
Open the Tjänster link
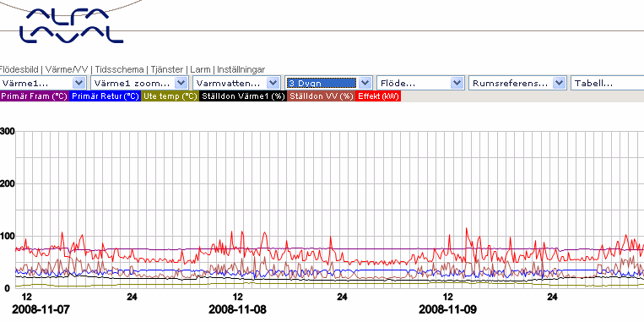coord(167,69)
